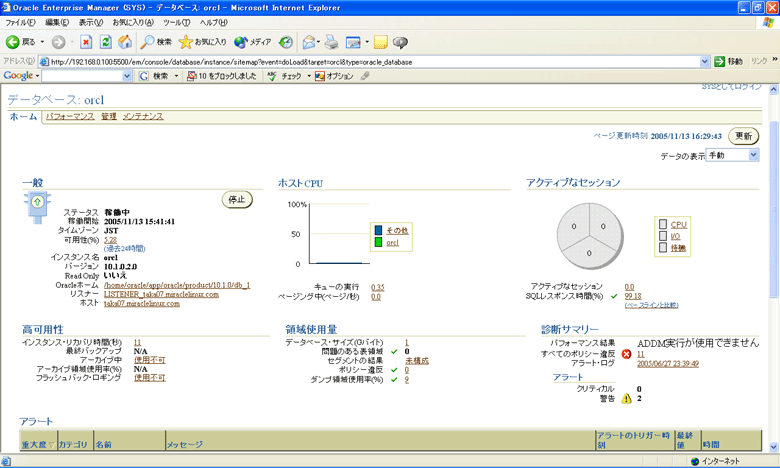Viewport: 780px width, 468px height.
Task: Open the Messenger speech bubble icon
Action: pos(400,42)
